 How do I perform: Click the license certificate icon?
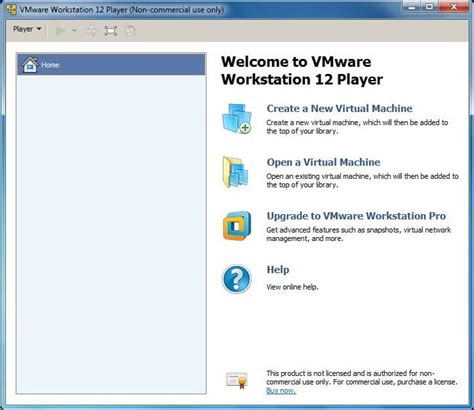pyautogui.click(x=237, y=380)
